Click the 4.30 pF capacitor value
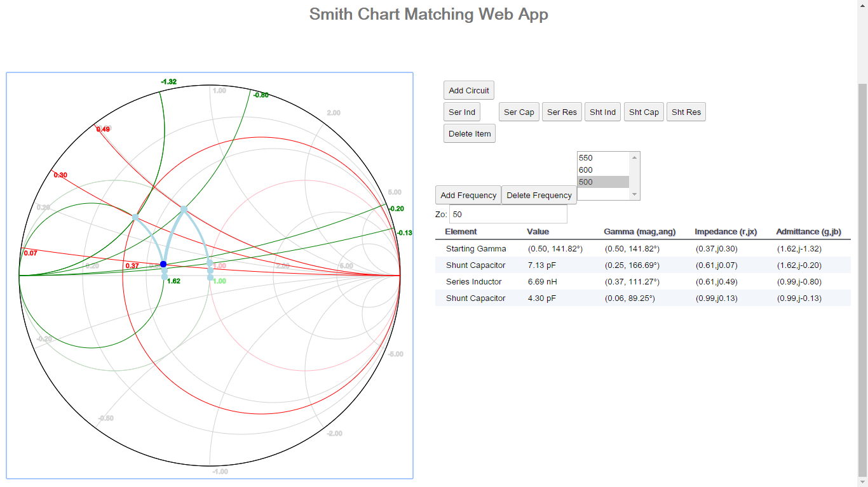Image resolution: width=868 pixels, height=487 pixels. [x=542, y=298]
